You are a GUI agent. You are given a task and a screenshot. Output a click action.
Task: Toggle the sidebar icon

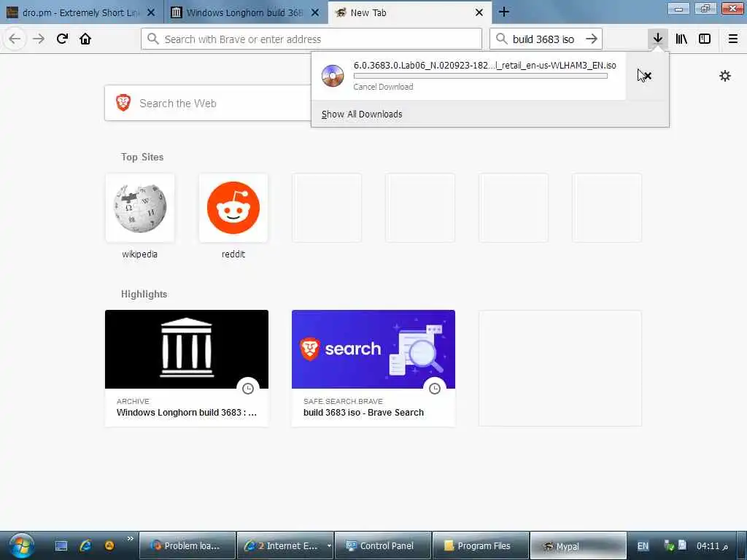tap(705, 39)
